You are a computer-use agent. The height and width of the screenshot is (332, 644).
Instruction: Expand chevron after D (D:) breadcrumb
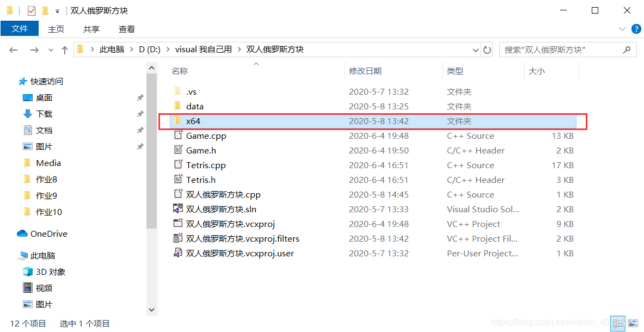pyautogui.click(x=168, y=50)
